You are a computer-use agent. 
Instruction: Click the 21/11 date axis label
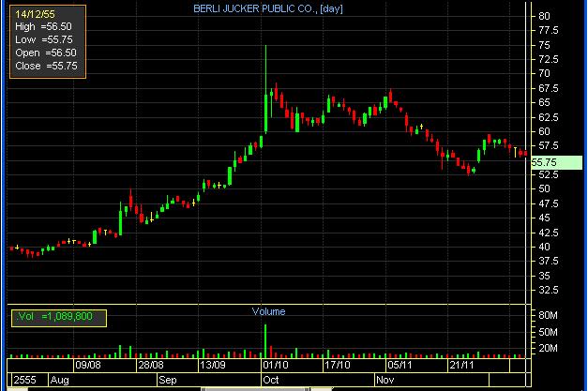pyautogui.click(x=462, y=365)
